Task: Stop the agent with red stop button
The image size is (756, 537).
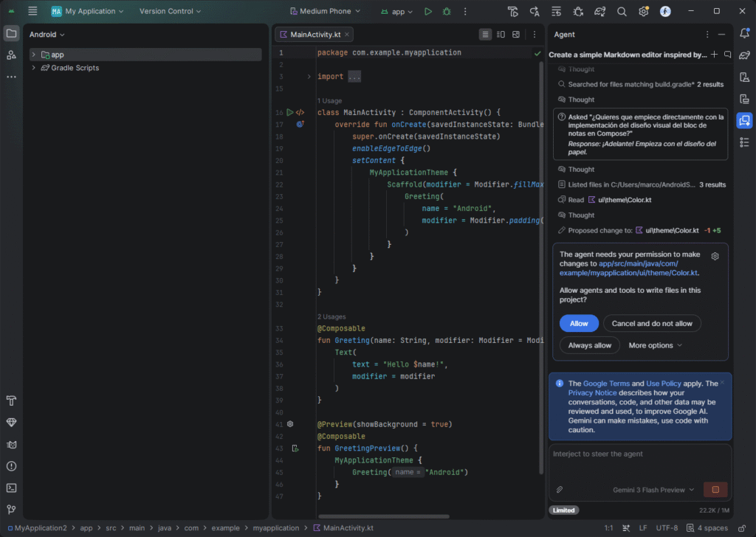Action: (715, 489)
